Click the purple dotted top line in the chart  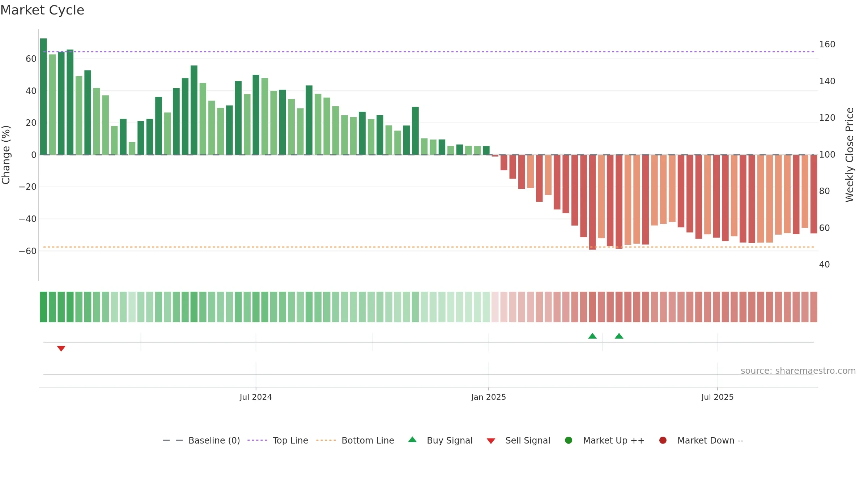coord(429,52)
